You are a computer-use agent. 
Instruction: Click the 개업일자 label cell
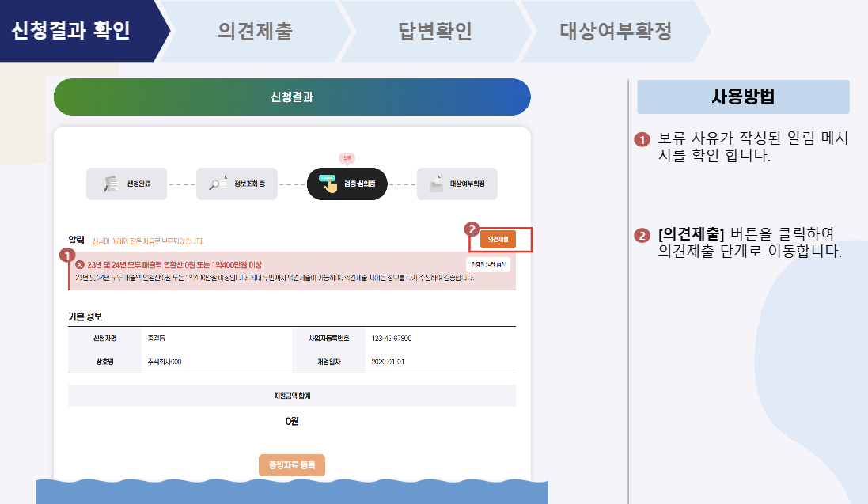coord(329,362)
